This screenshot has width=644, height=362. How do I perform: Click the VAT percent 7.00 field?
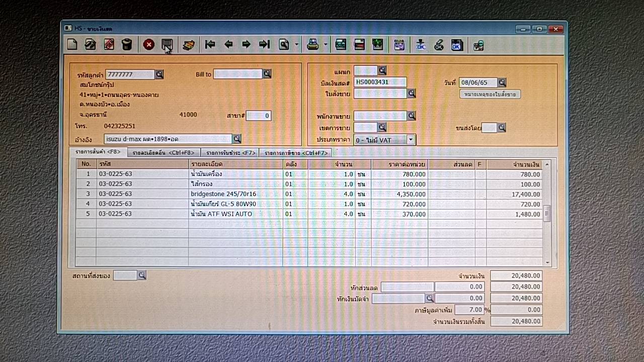(x=469, y=310)
